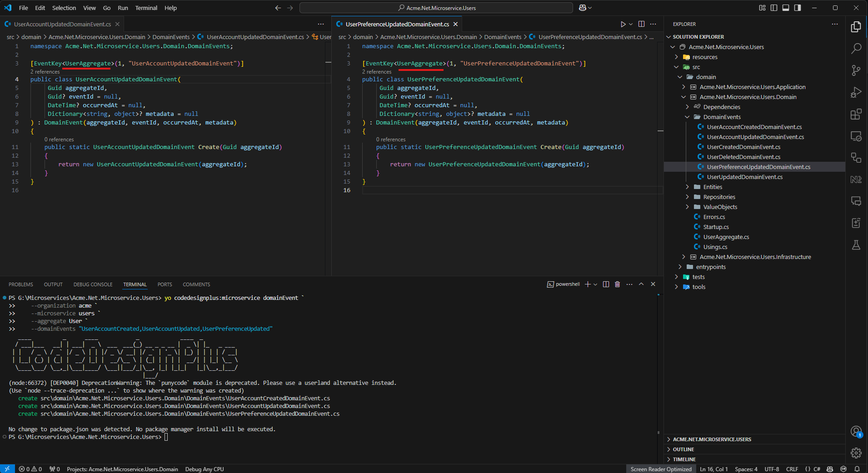Screen dimensions: 868x473
Task: Open UserAccountCreatedDomainEvent.cs in explorer
Action: click(x=754, y=127)
